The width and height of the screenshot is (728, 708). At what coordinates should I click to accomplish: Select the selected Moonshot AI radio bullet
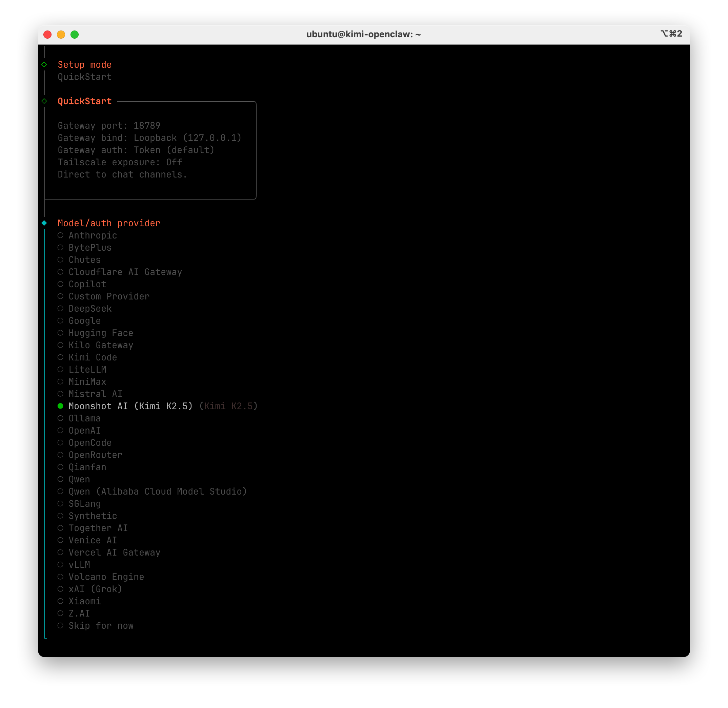(60, 406)
